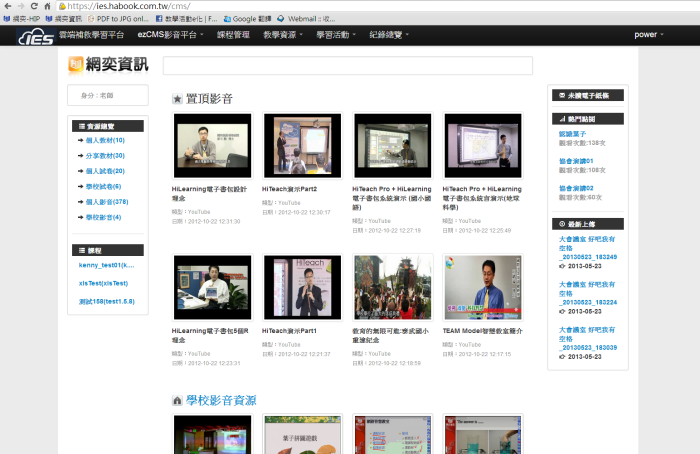Viewport: 700px width, 454px height.
Task: Open 個人試卷(20) link
Action: (x=105, y=171)
